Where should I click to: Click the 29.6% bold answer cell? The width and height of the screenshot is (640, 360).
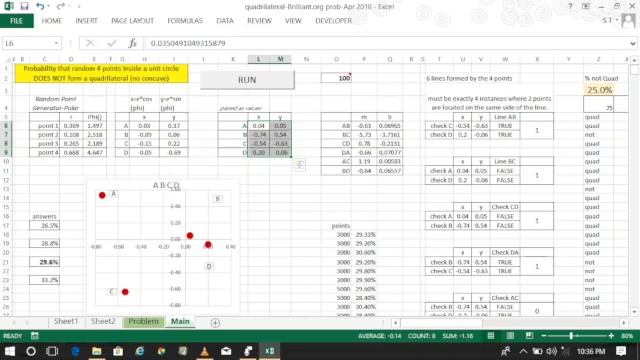pyautogui.click(x=44, y=262)
